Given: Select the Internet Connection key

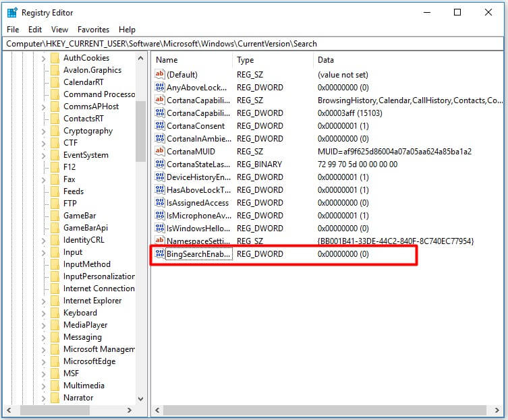Looking at the screenshot, I should (98, 289).
